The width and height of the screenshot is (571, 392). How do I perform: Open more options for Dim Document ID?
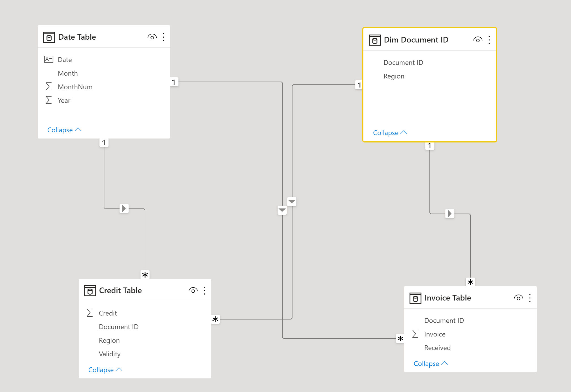click(x=489, y=40)
